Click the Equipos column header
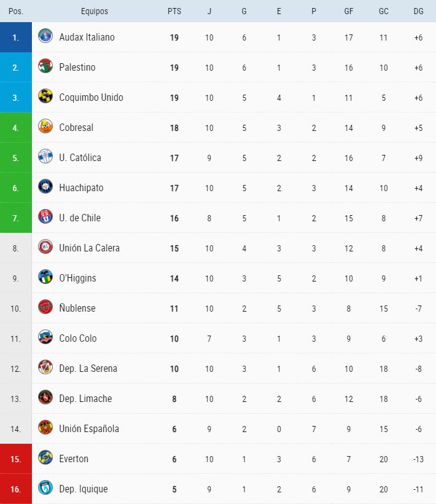Screen dimensions: 436x504 point(94,11)
